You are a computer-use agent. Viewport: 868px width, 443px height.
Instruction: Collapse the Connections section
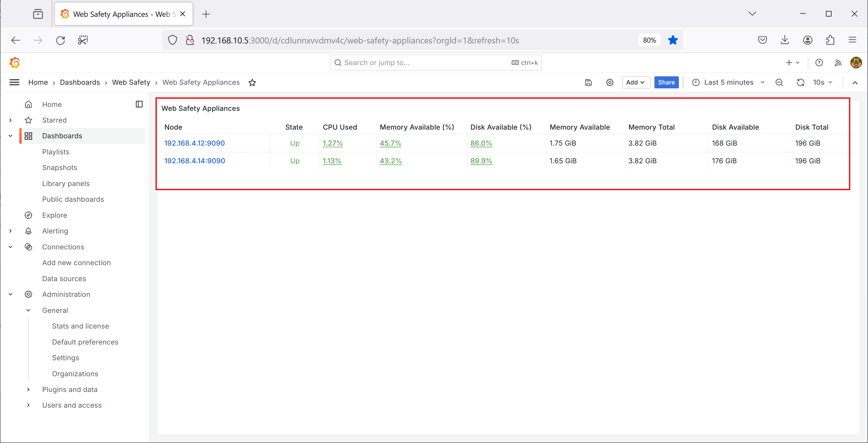point(10,247)
